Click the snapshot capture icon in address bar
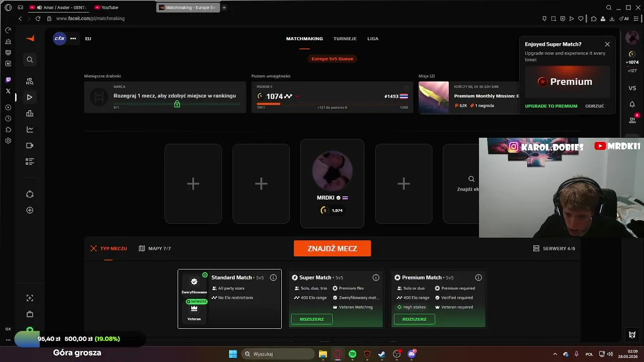The width and height of the screenshot is (644, 362). click(553, 19)
